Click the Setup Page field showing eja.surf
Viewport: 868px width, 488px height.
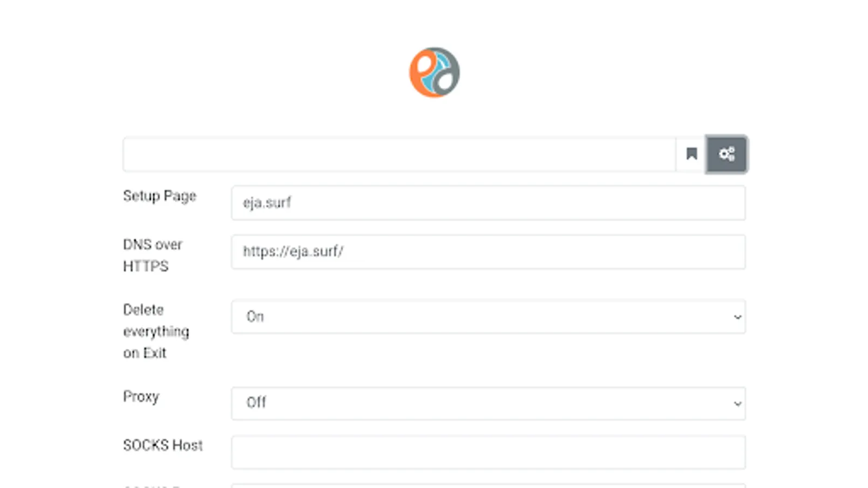pos(488,203)
